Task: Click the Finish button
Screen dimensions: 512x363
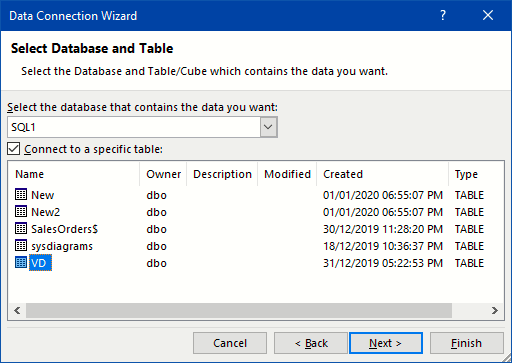Action: point(467,343)
